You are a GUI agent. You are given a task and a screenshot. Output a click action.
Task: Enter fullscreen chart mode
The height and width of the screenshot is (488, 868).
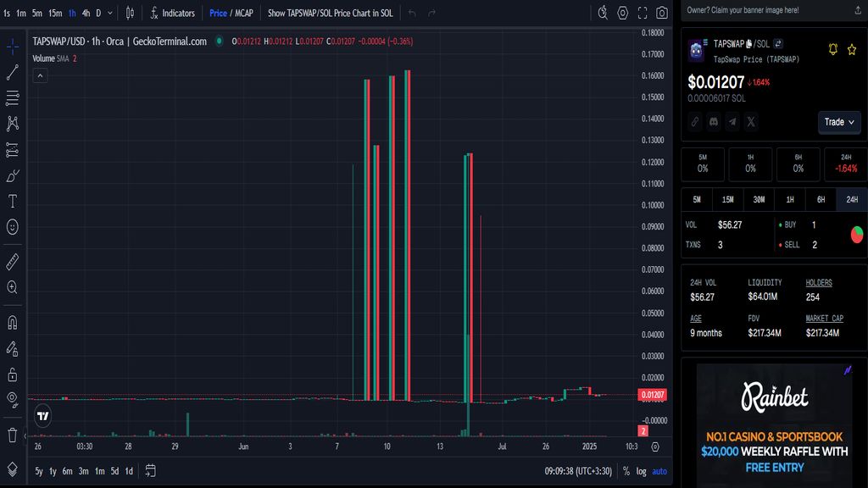[643, 13]
